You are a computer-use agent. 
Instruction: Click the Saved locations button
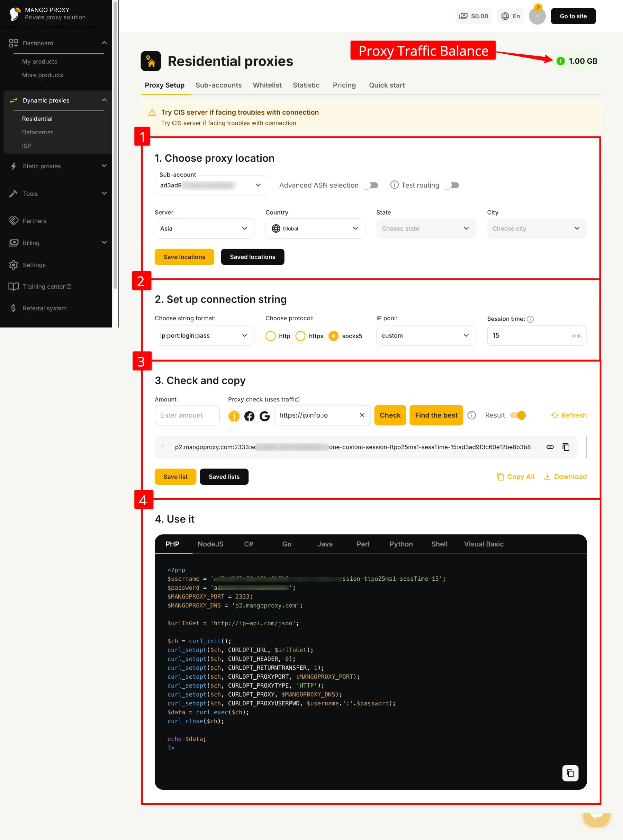[x=253, y=257]
